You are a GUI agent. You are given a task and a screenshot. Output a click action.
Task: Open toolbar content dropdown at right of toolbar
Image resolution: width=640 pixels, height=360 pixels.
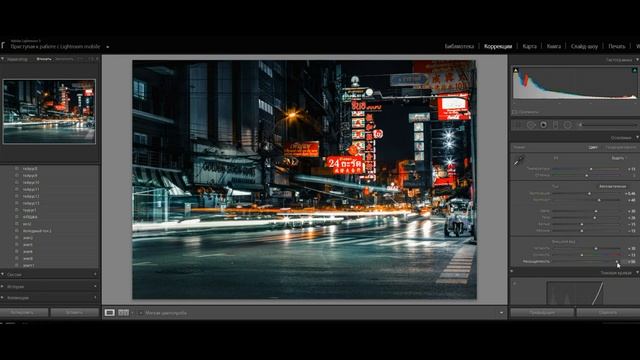point(501,313)
